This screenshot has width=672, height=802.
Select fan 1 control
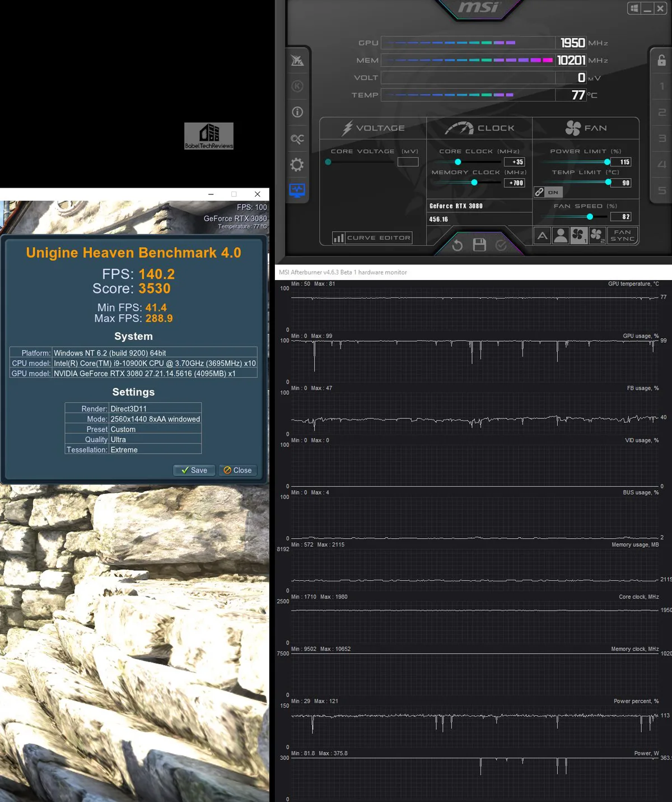pos(578,236)
